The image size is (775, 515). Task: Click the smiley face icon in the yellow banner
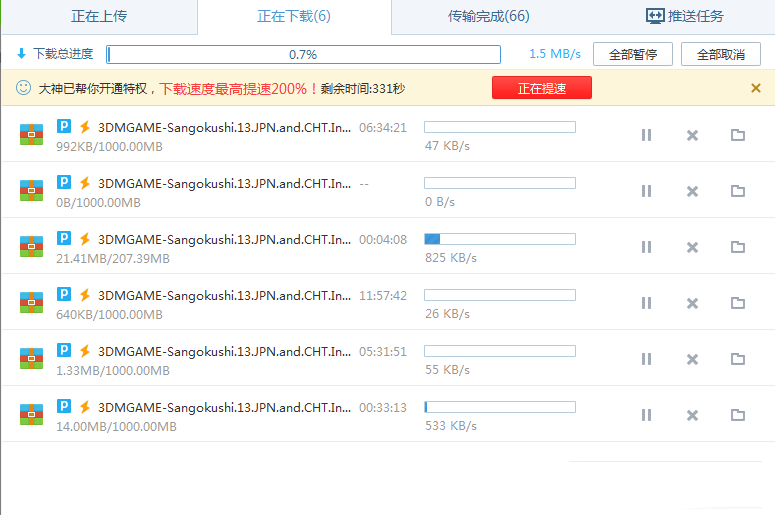(x=23, y=87)
